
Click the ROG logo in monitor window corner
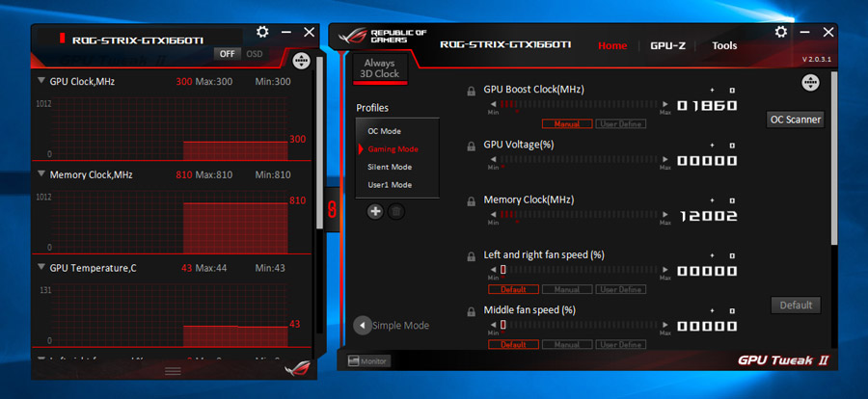click(x=297, y=368)
